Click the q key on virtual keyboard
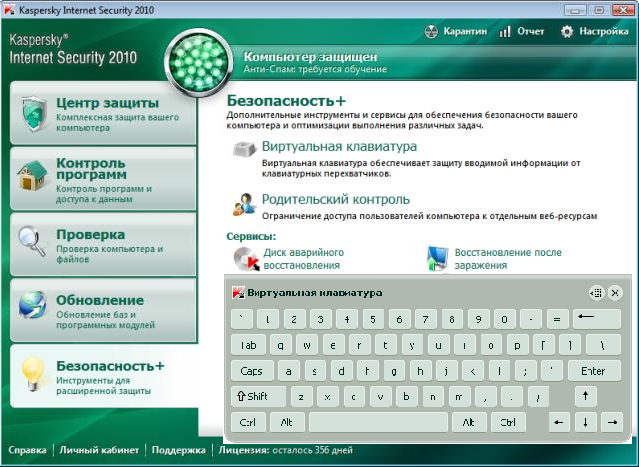Screen dimensions: 639x467 pyautogui.click(x=281, y=345)
